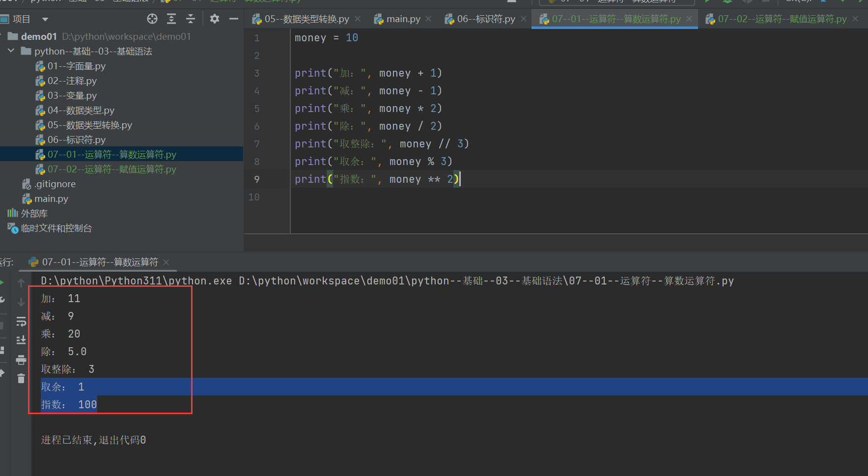The width and height of the screenshot is (868, 476).
Task: Close the 07--02--运算符--赋值运算符.py editor tab
Action: click(x=855, y=19)
